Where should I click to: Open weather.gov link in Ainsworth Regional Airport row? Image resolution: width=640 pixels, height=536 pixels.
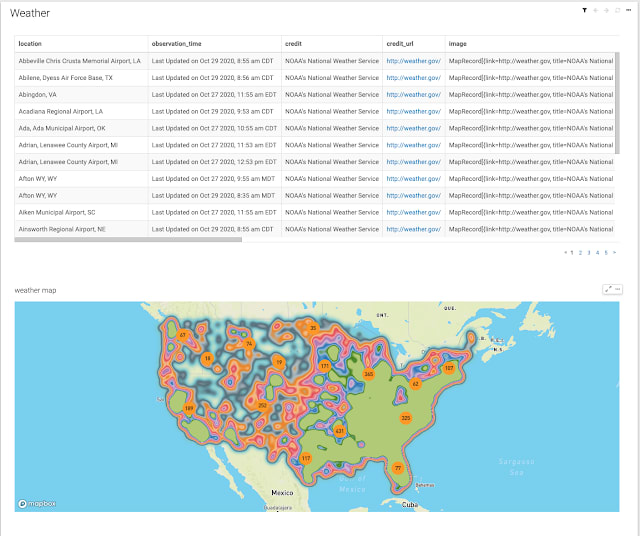click(413, 229)
